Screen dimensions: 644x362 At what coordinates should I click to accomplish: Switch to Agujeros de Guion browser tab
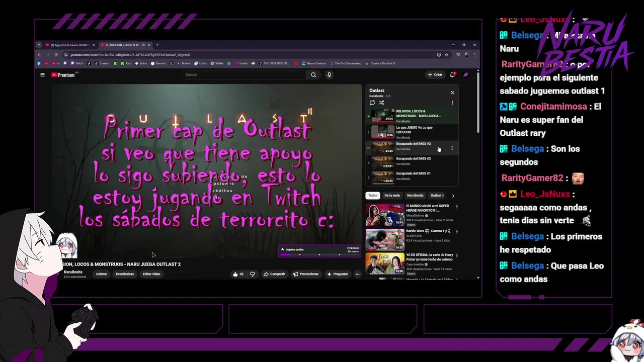point(69,45)
